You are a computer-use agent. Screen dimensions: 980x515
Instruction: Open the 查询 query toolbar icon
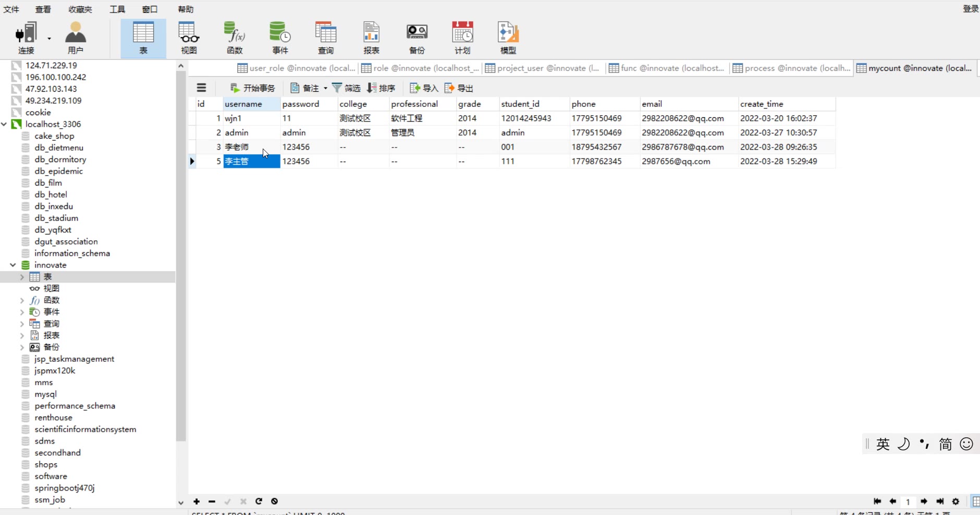coord(326,38)
